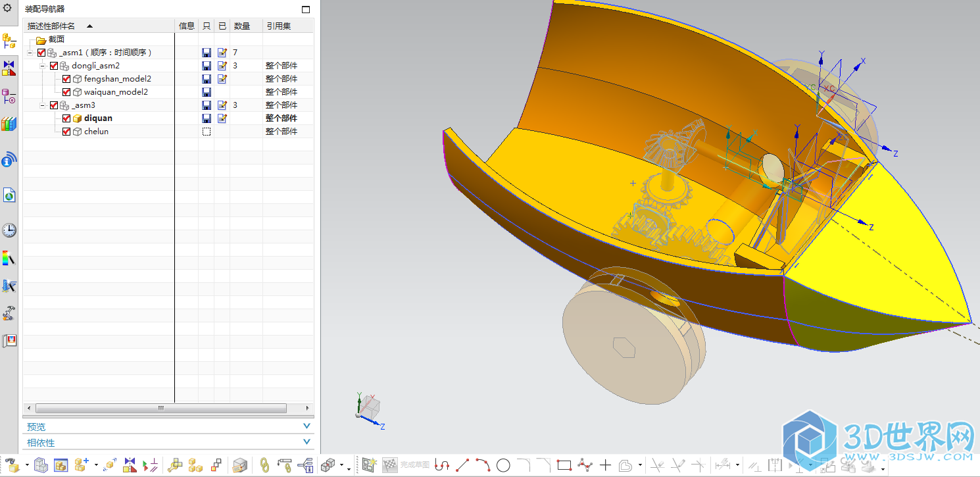Click the save status icon for waiquan_model2
Screen dimensions: 980x477
click(207, 92)
